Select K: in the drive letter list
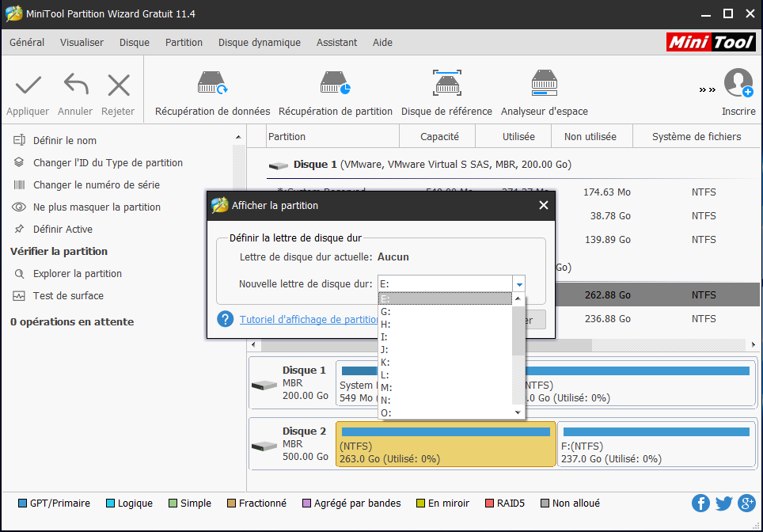The height and width of the screenshot is (532, 763). pos(446,362)
